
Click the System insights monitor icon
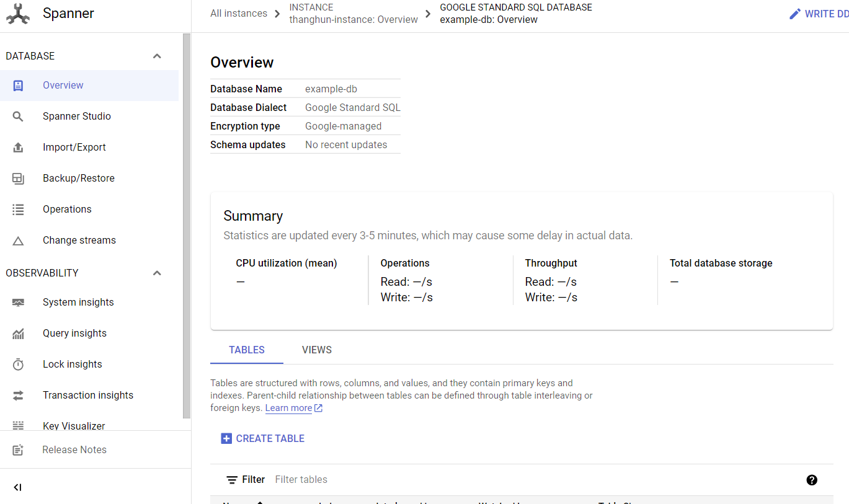(18, 303)
